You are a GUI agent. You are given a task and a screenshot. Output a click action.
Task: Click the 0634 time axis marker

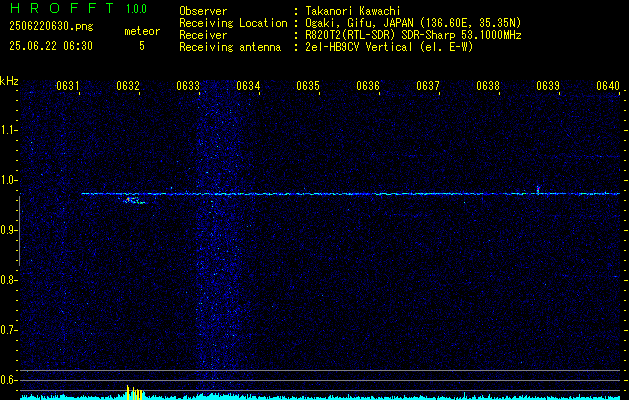248,85
